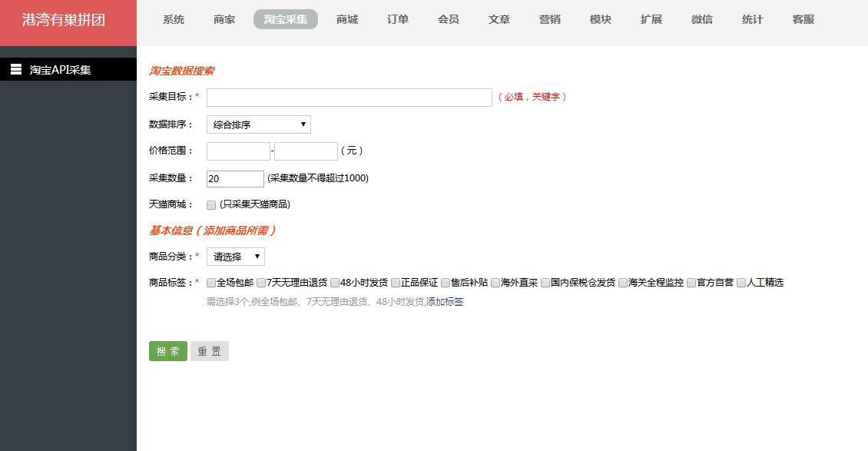View the 统计 tab
This screenshot has width=868, height=451.
(x=753, y=19)
